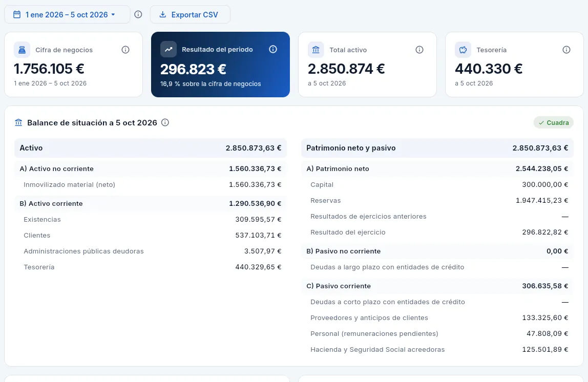Click the Cuadra status badge
The width and height of the screenshot is (588, 382).
pyautogui.click(x=554, y=122)
